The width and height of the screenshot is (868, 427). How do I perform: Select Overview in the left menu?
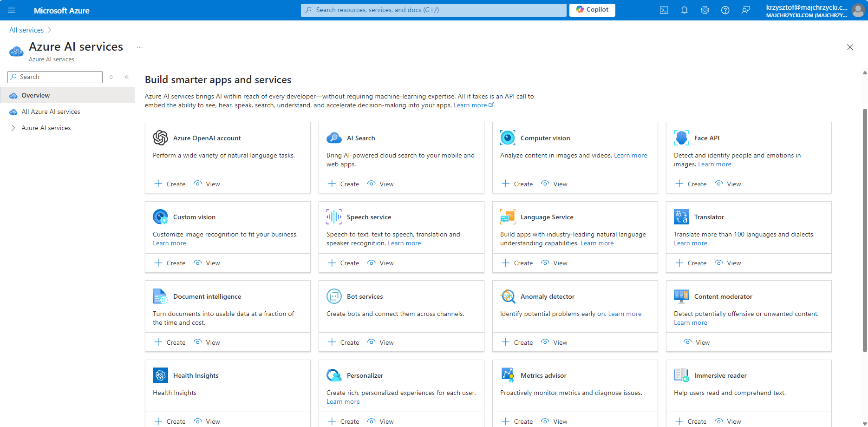(67, 95)
